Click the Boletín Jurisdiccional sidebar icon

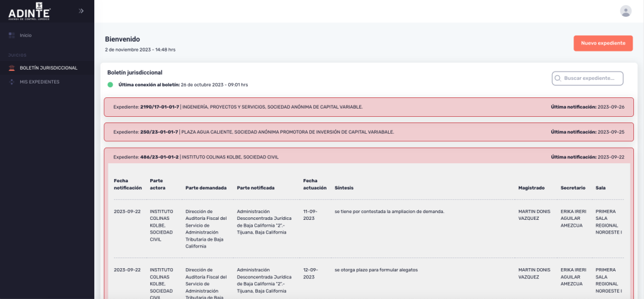pyautogui.click(x=11, y=68)
